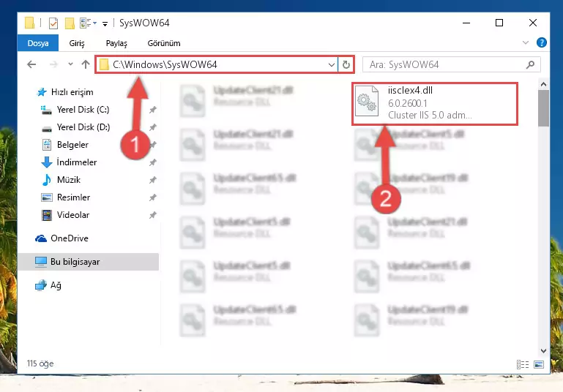Click the pin icon beside Müzik
The width and height of the screenshot is (563, 392).
[153, 180]
